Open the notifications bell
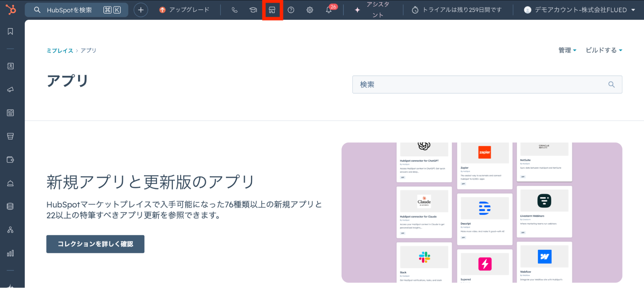The width and height of the screenshot is (644, 288). click(329, 10)
